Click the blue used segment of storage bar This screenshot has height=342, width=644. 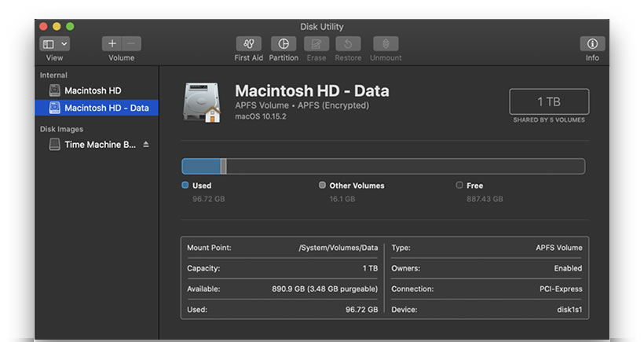[201, 167]
